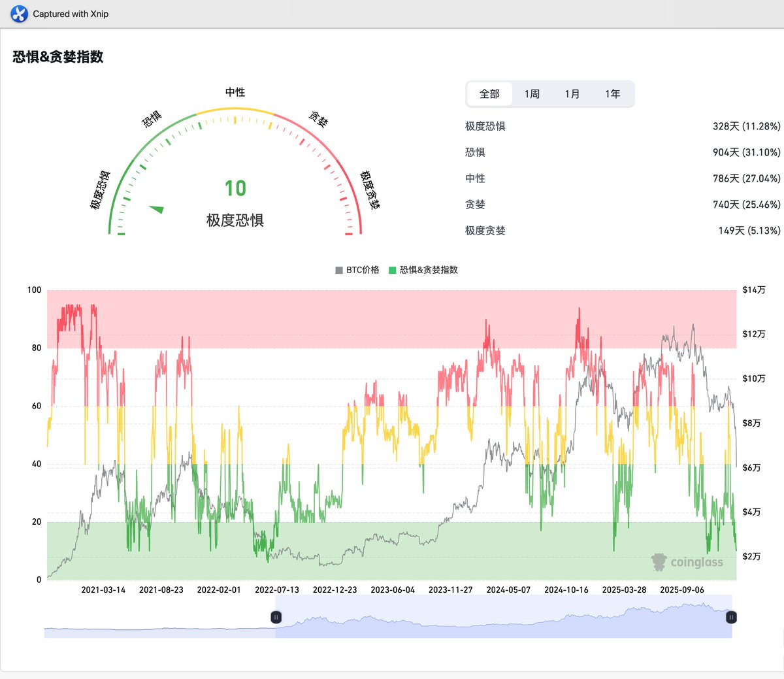Click the 极度贪婪 statistics row label
This screenshot has height=679, width=784.
click(485, 231)
